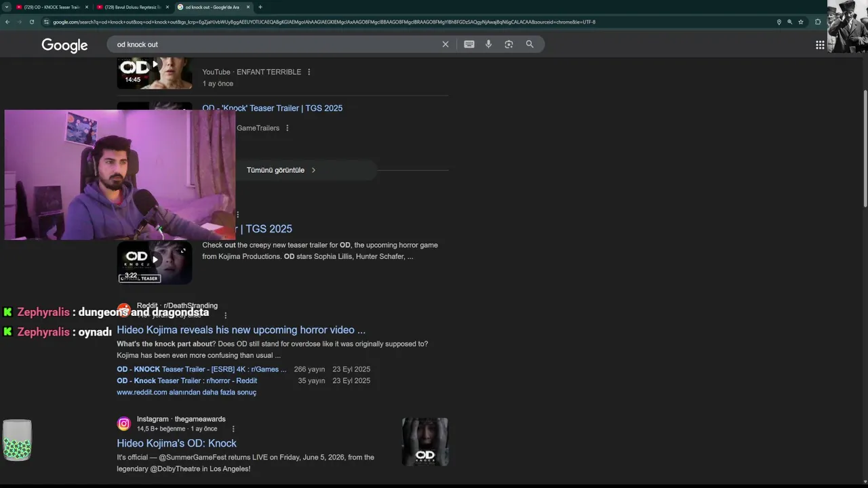Open the zoom indicator in address bar
Screen dimensions: 868x488
[790, 22]
